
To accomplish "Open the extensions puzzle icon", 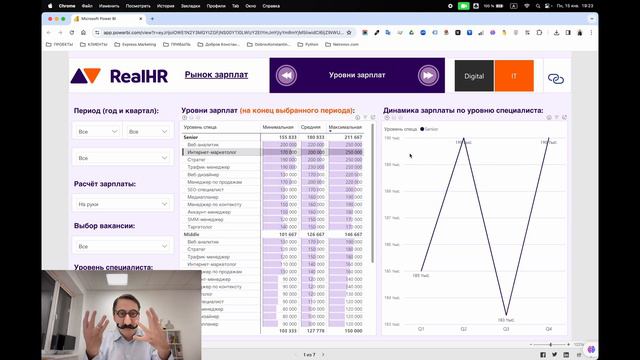I will pos(539,33).
